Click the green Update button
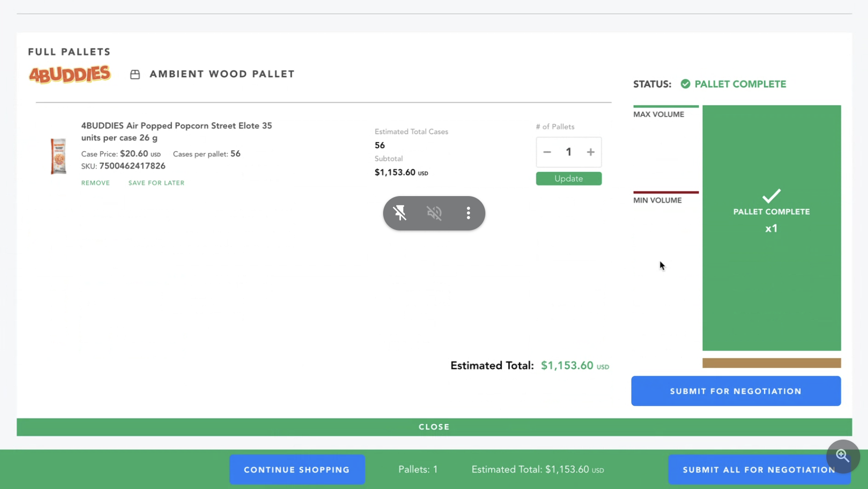The width and height of the screenshot is (868, 489). 569,179
